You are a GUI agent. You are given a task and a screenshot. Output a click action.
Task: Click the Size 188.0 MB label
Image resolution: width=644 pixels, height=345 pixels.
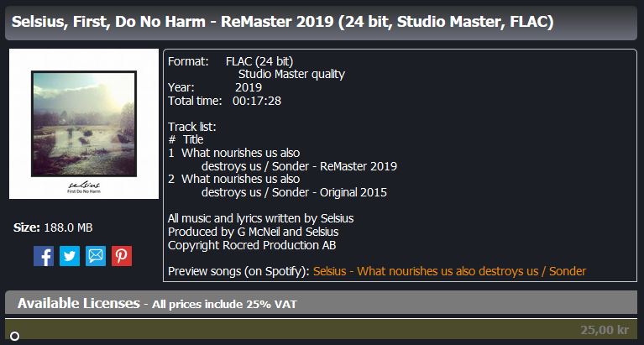click(53, 227)
